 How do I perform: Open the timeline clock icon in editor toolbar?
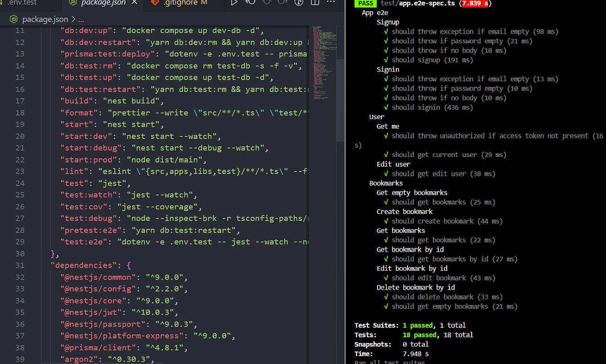(298, 4)
